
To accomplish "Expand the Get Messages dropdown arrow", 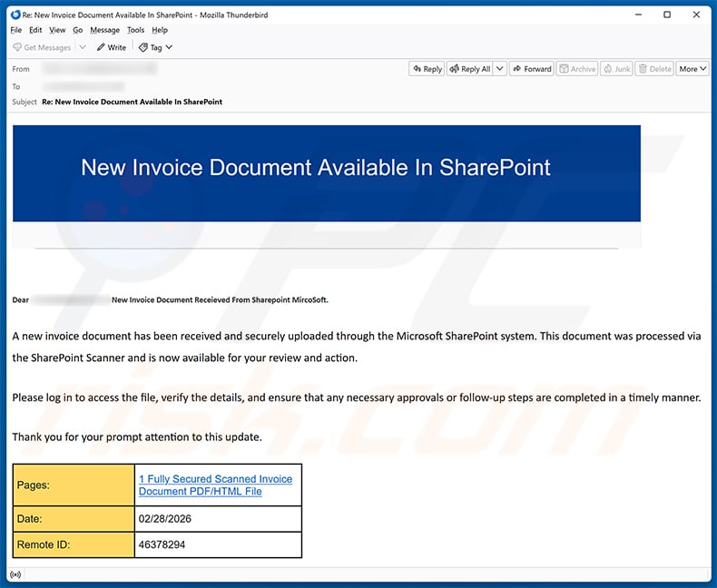I will [83, 47].
